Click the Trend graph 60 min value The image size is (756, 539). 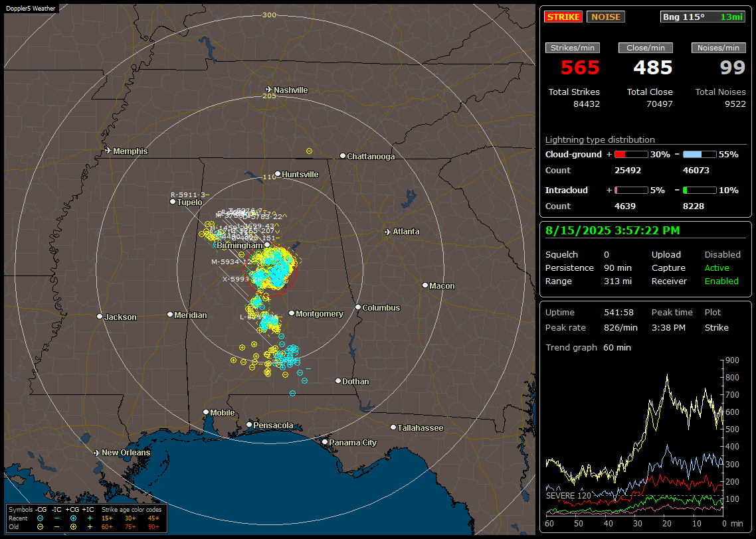[616, 348]
